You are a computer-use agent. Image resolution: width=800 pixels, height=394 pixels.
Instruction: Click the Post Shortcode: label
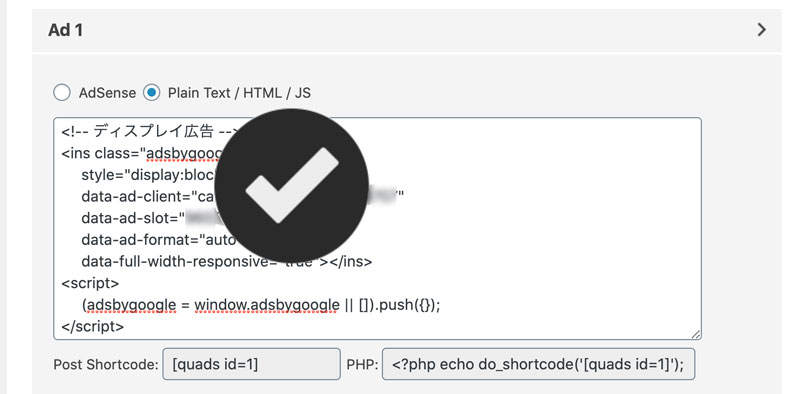click(105, 364)
